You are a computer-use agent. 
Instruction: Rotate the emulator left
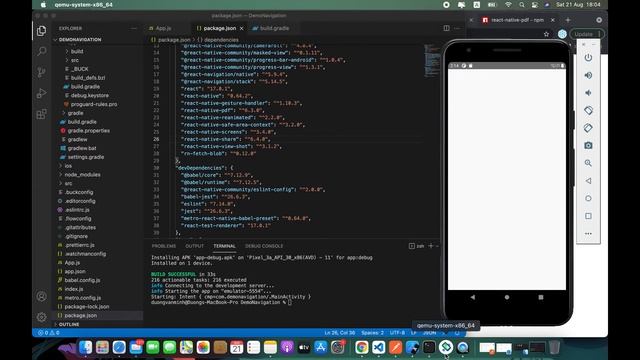point(588,110)
